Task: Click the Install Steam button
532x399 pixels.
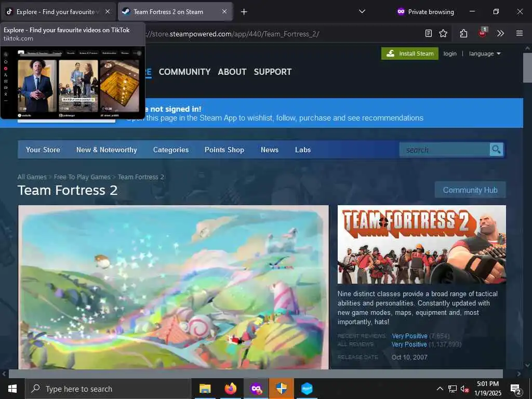Action: [x=410, y=54]
